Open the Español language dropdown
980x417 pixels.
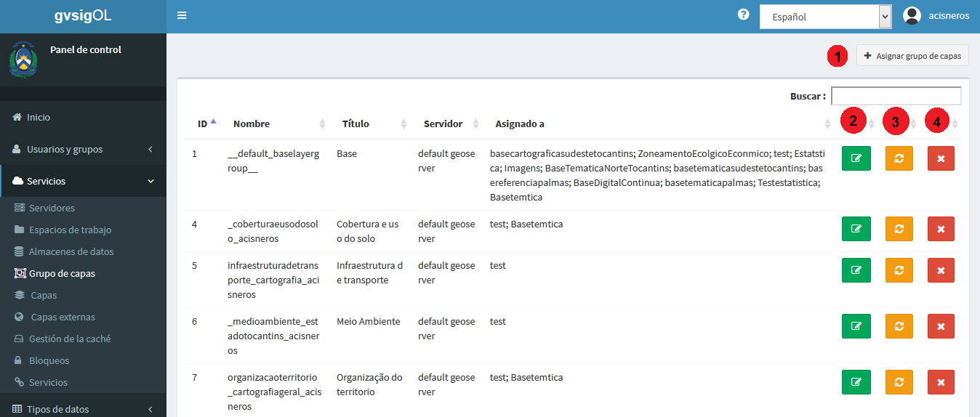[825, 17]
